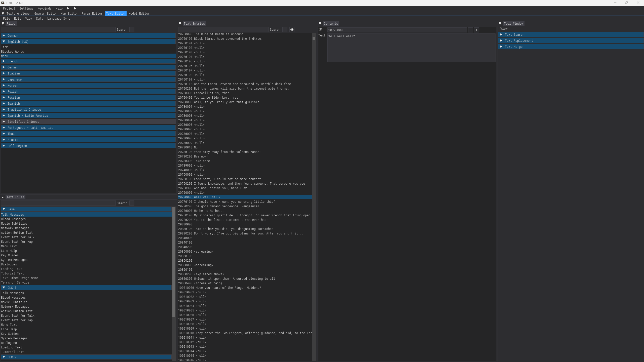The image size is (644, 362).
Task: Select entry 20750100 'Lord host, I could not be more content'
Action: tap(245, 179)
